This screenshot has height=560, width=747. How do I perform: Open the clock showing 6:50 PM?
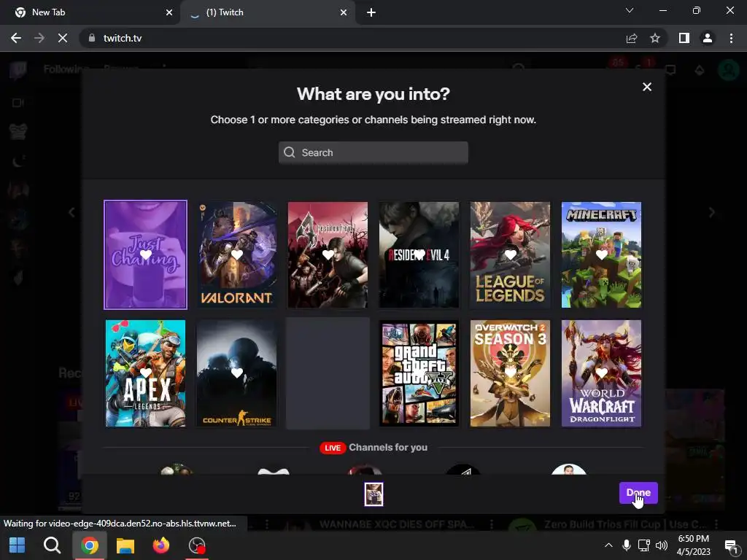[x=694, y=545]
